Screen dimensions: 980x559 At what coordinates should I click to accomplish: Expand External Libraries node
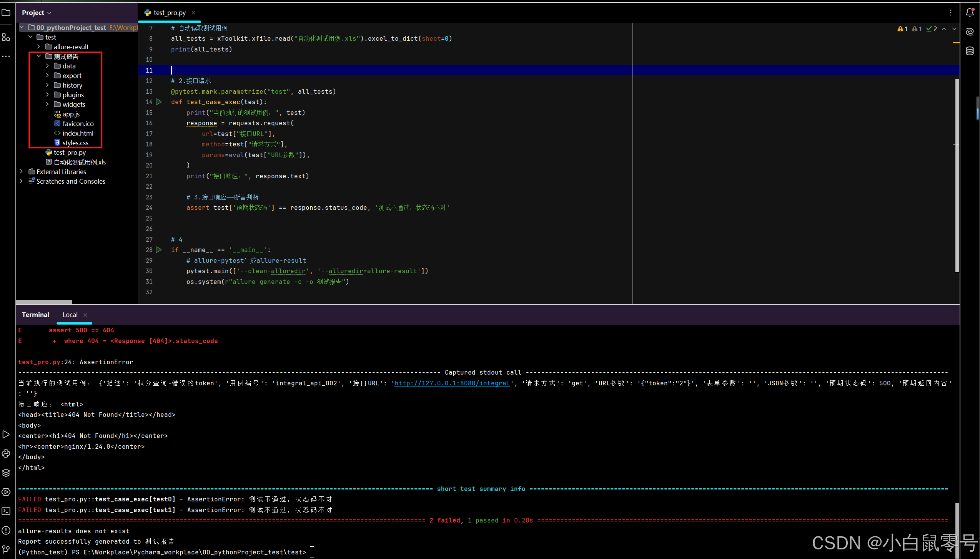coord(22,171)
